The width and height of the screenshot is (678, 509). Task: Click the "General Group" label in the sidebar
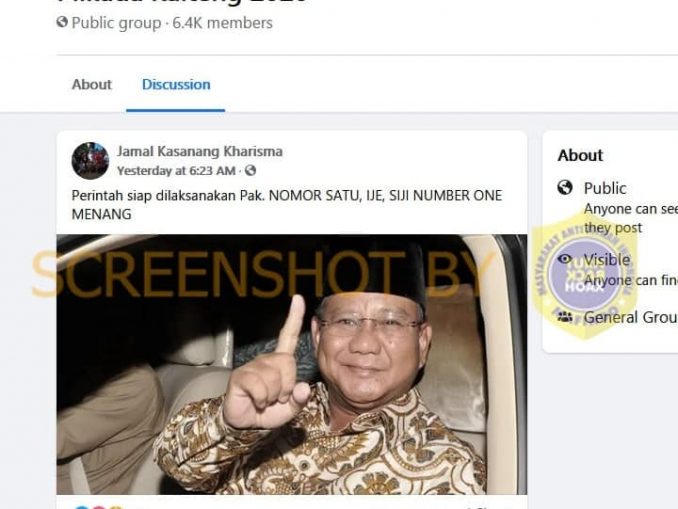pos(631,317)
